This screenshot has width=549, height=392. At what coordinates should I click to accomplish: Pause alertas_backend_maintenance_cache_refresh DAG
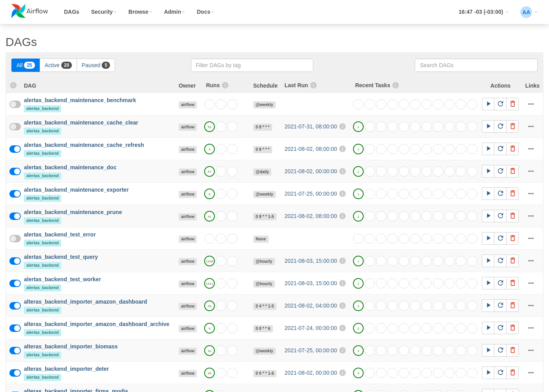(x=15, y=149)
